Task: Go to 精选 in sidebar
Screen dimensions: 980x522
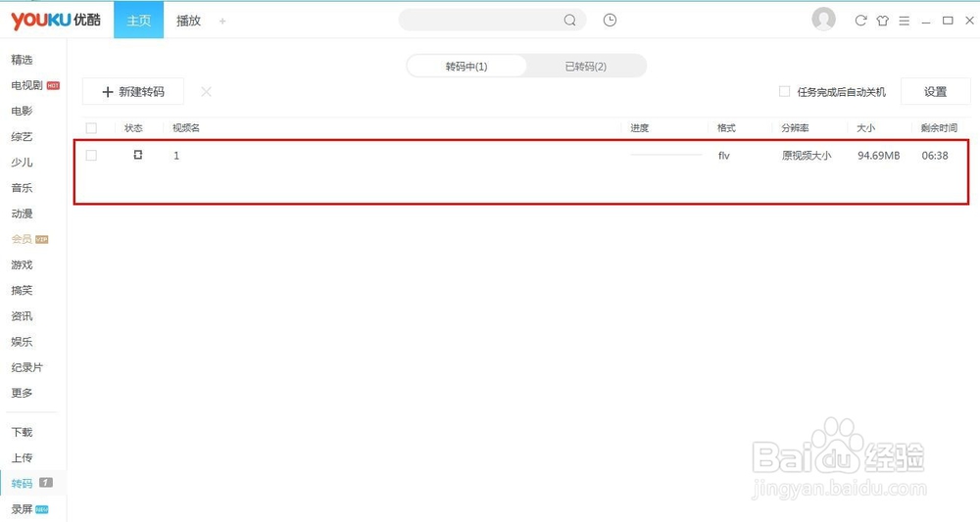Action: point(22,60)
